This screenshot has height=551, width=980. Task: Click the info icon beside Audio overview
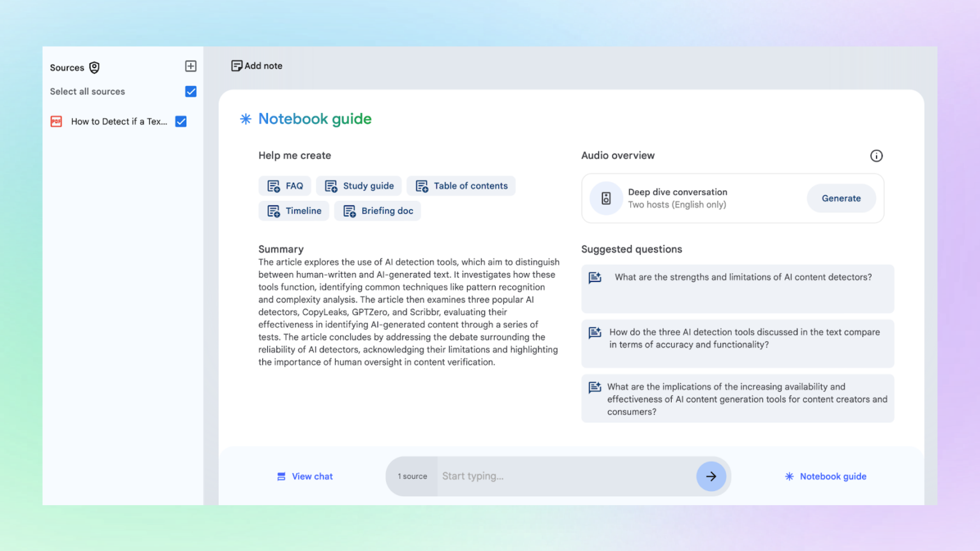876,155
